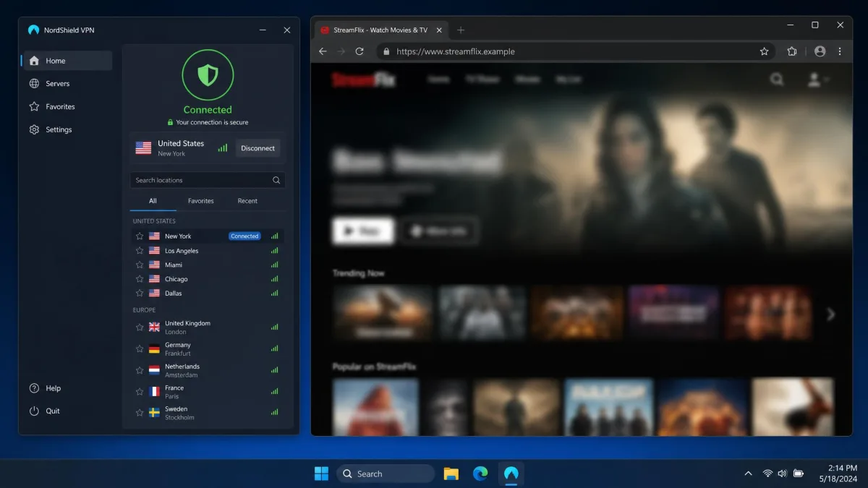Switch to the All tab
The image size is (868, 488).
[153, 201]
